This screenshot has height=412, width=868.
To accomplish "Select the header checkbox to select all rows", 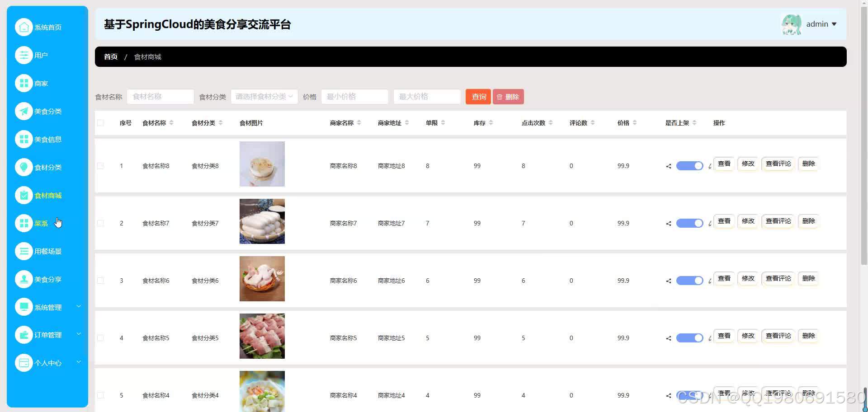I will coord(100,122).
